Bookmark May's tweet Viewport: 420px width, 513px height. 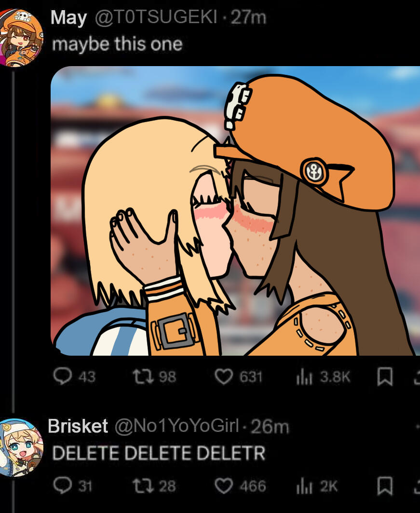pyautogui.click(x=385, y=376)
